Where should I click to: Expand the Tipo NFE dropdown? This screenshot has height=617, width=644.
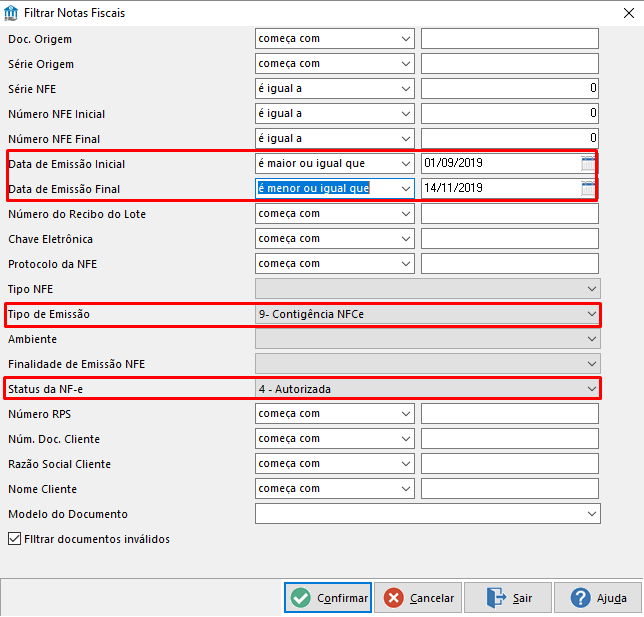pos(428,289)
